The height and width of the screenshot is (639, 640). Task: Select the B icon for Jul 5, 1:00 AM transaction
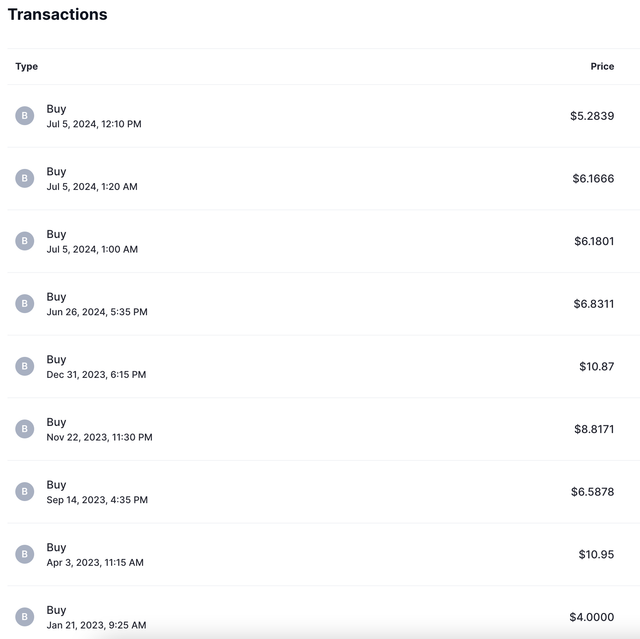24,241
